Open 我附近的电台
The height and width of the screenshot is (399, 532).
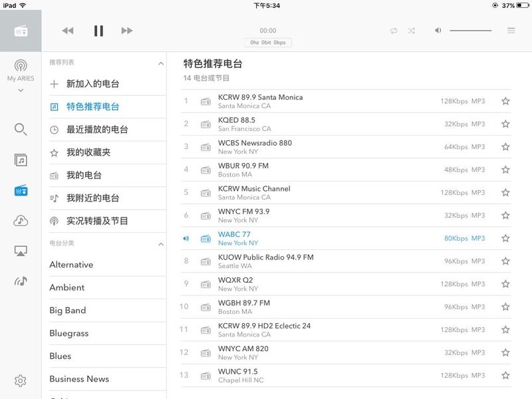pos(108,198)
